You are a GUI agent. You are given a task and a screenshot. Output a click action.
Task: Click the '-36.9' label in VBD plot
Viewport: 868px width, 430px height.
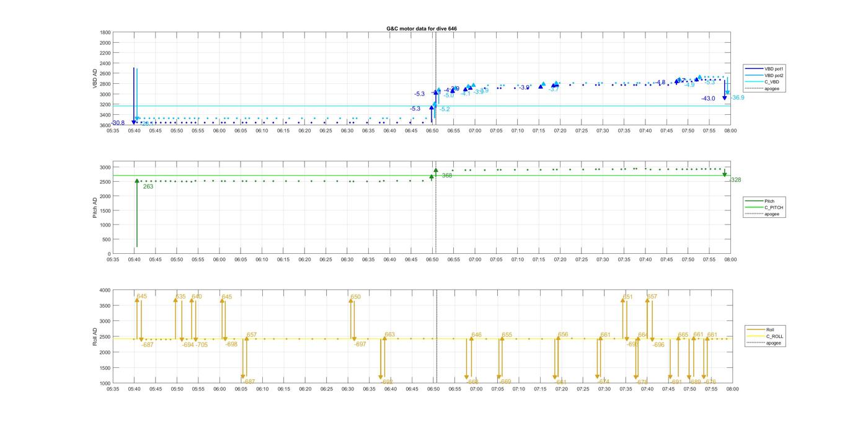[x=737, y=97]
